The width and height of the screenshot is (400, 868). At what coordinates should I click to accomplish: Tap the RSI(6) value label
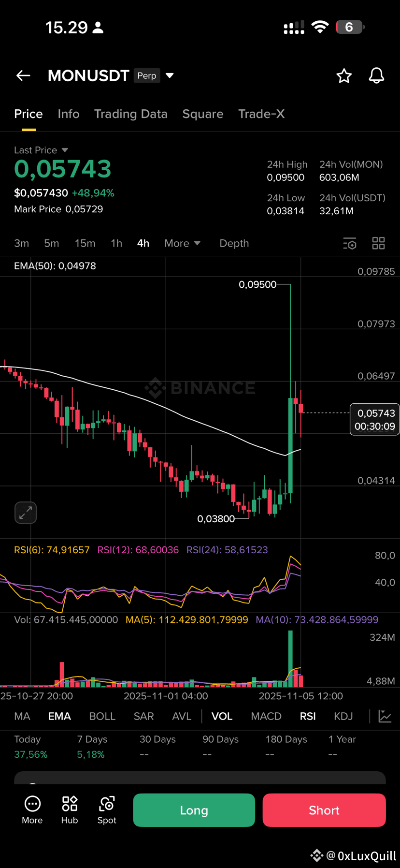coord(52,550)
